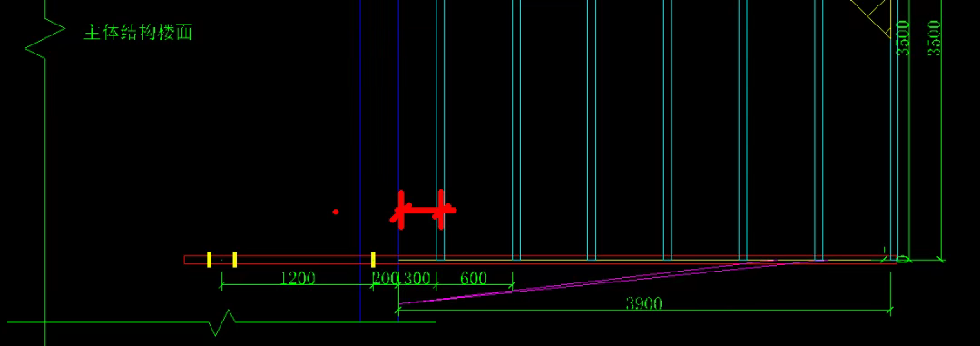Select the 300 dimension value

tap(416, 279)
